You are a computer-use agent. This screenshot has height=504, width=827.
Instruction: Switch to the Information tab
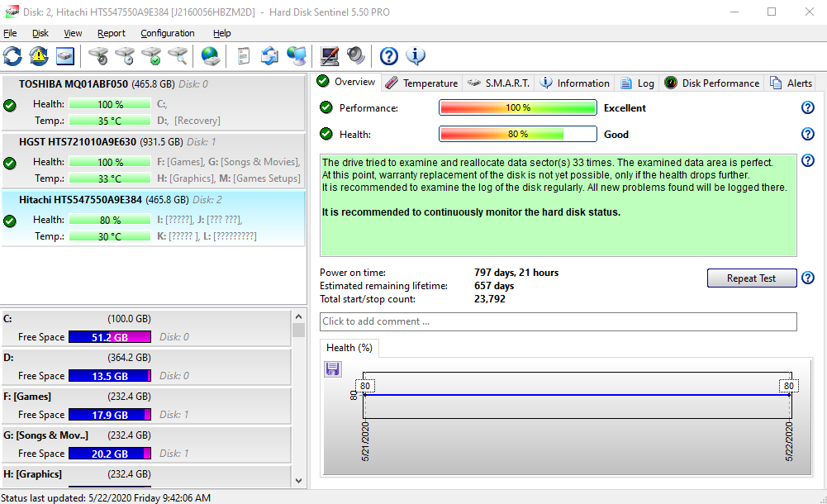(575, 83)
